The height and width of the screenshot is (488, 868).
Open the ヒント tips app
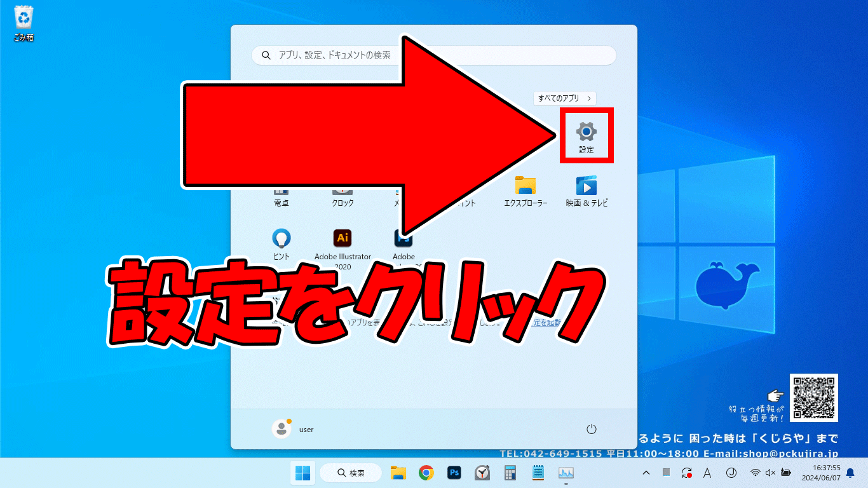coord(281,245)
